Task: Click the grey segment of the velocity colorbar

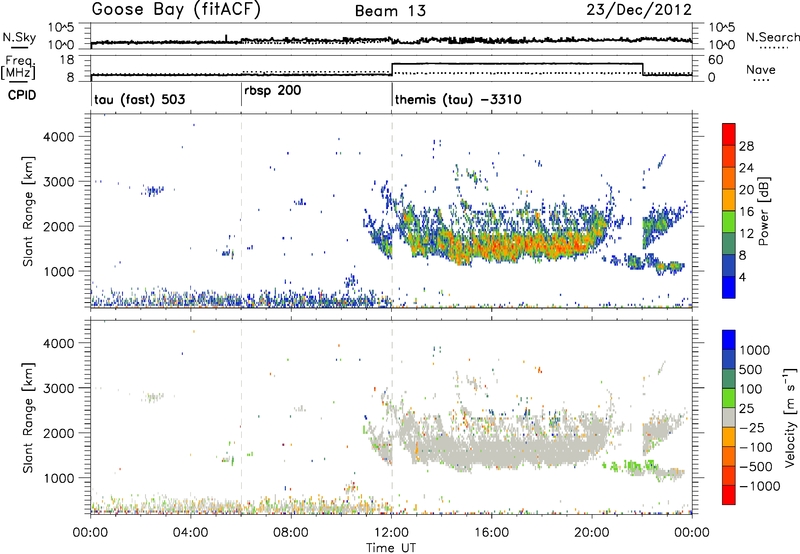Action: (x=729, y=417)
